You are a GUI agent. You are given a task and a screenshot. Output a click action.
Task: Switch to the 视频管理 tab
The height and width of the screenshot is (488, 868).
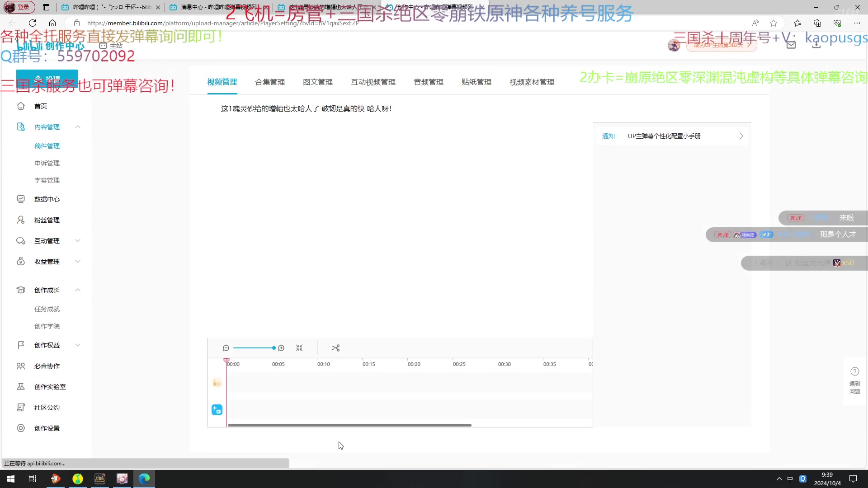(x=222, y=82)
